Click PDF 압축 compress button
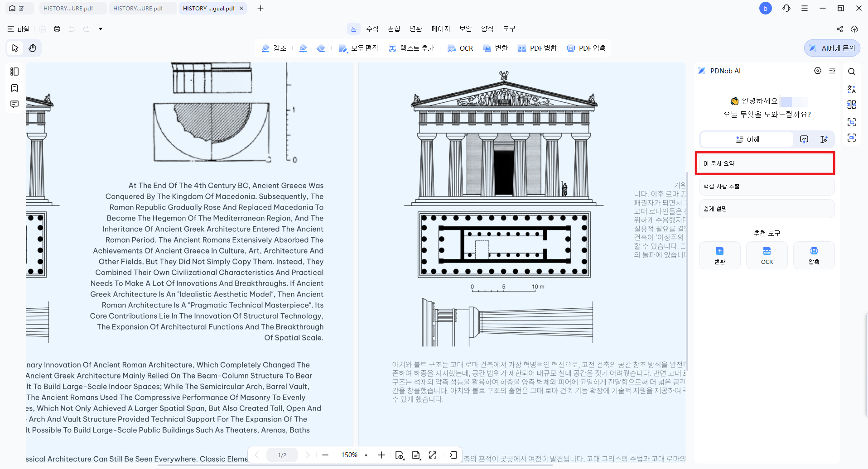Screen dimensions: 868x469 (x=586, y=48)
